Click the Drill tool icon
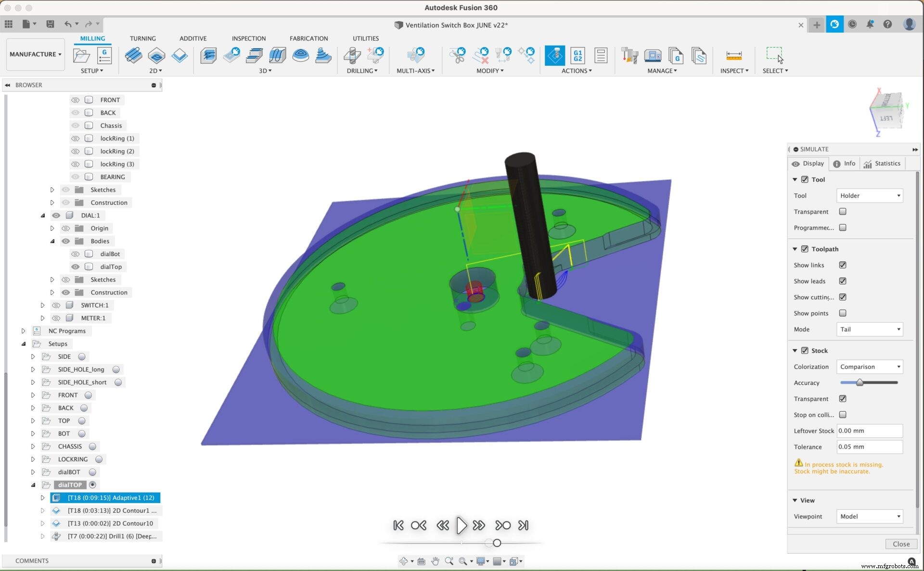924x571 pixels. [352, 56]
